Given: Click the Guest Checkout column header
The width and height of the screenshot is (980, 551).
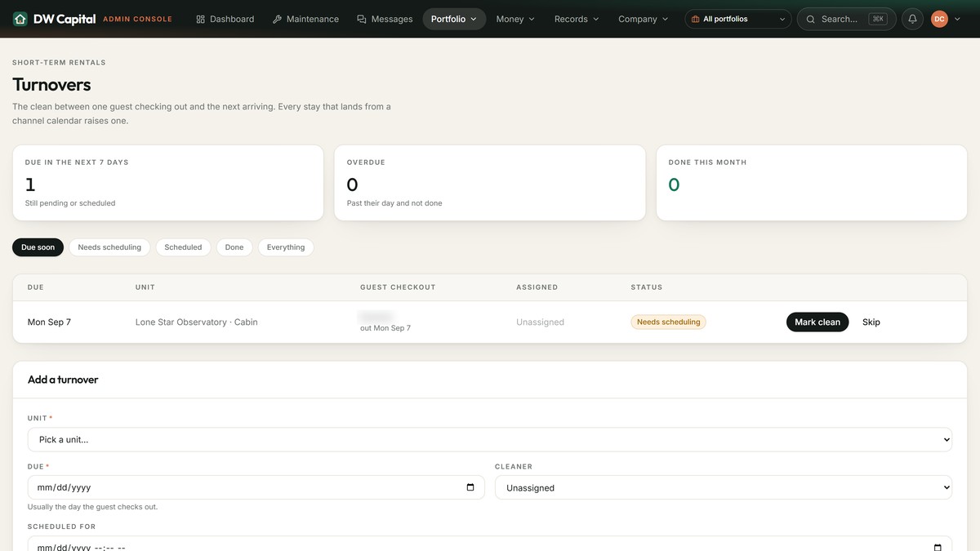Looking at the screenshot, I should point(398,287).
